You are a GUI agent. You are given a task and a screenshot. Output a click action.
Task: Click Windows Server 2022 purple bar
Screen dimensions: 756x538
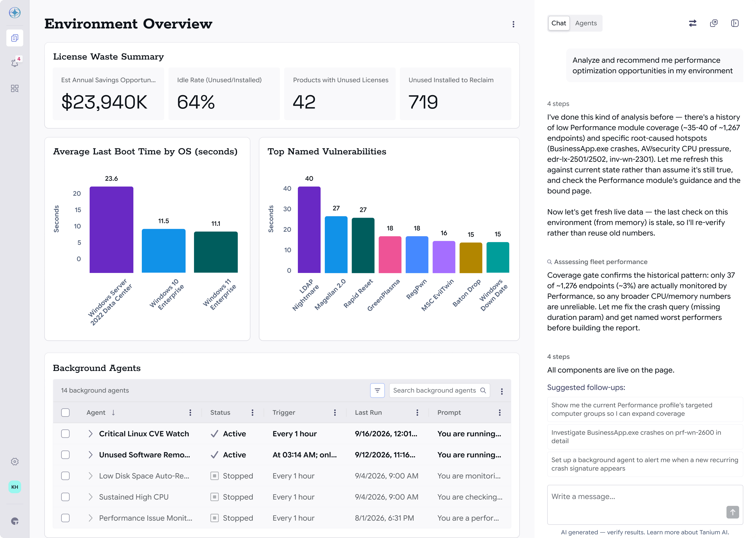pos(111,229)
